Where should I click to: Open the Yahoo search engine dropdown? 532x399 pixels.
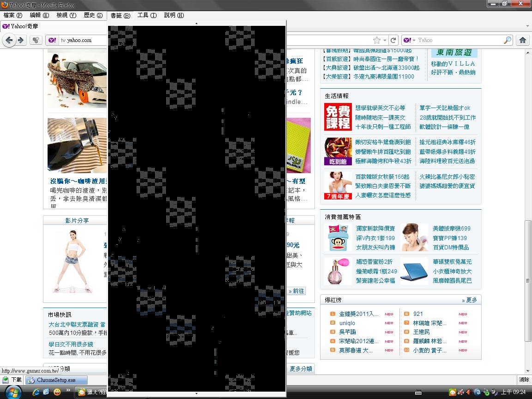(409, 40)
